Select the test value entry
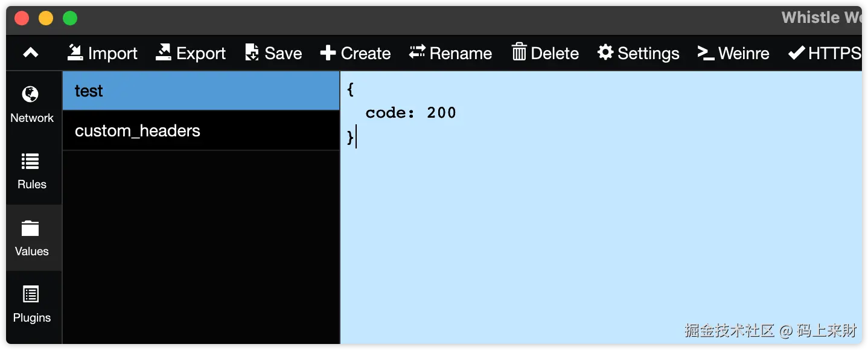The width and height of the screenshot is (868, 350). (x=200, y=91)
